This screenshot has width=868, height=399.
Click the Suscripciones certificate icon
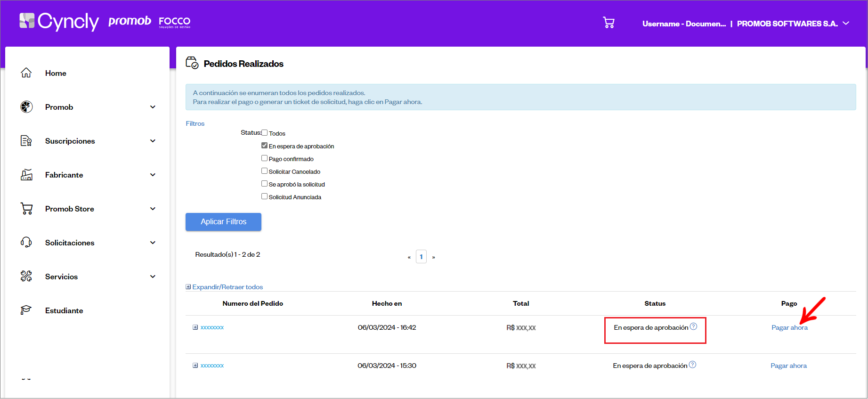click(26, 141)
